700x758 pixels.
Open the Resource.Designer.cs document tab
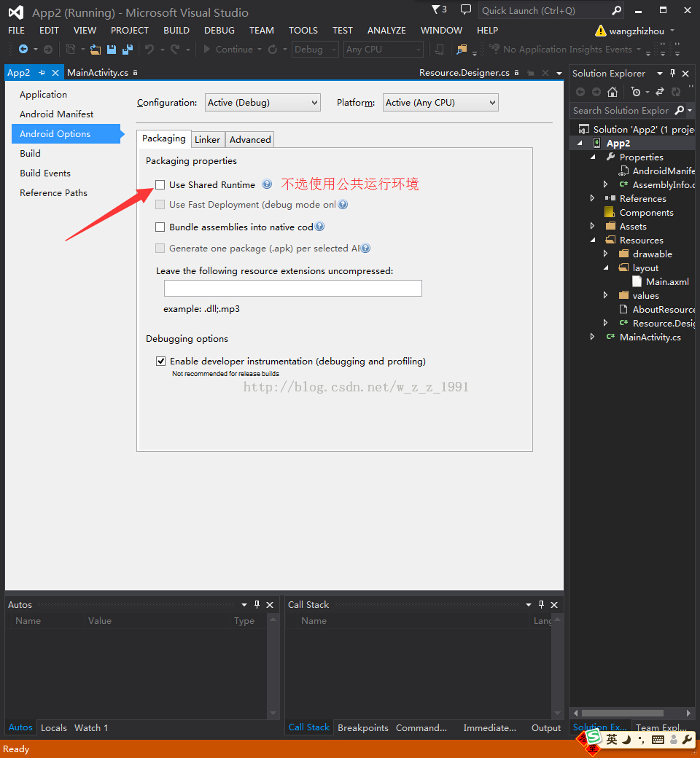pos(464,72)
